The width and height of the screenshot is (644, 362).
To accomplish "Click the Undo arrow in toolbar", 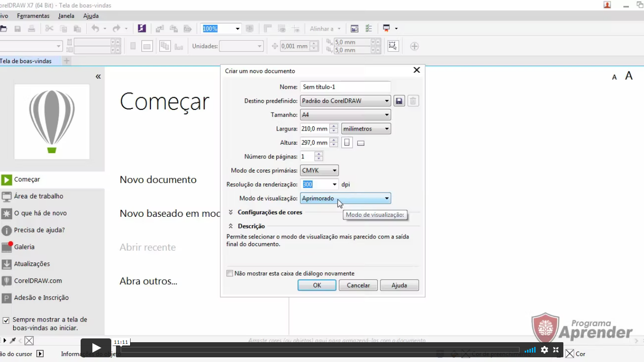I will 95,29.
